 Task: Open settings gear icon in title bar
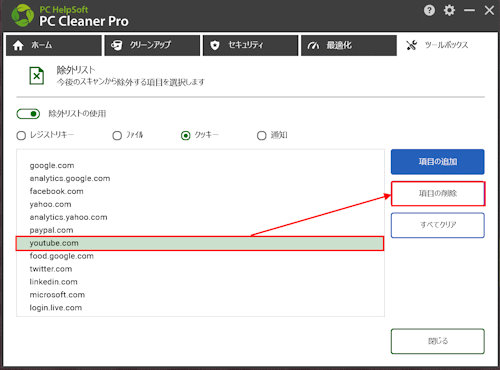pos(449,10)
